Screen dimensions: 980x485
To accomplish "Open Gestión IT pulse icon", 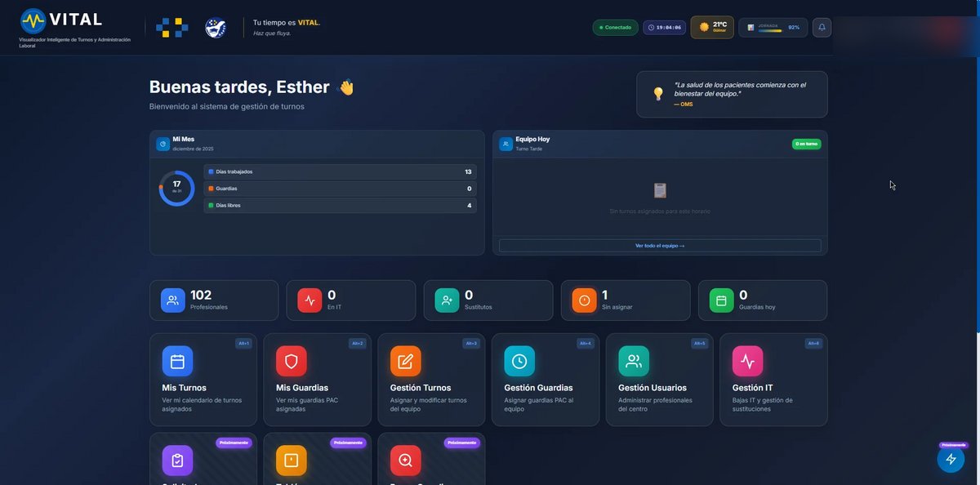I will coord(747,361).
